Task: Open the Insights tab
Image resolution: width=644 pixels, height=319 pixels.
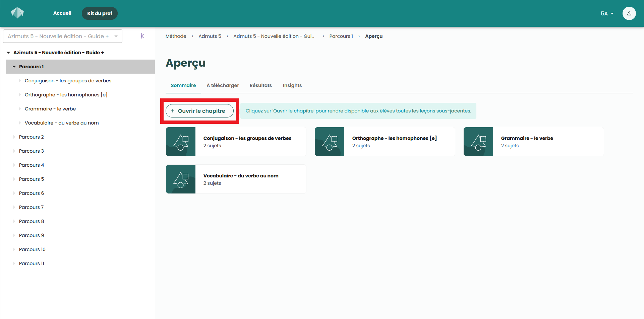Action: [292, 85]
